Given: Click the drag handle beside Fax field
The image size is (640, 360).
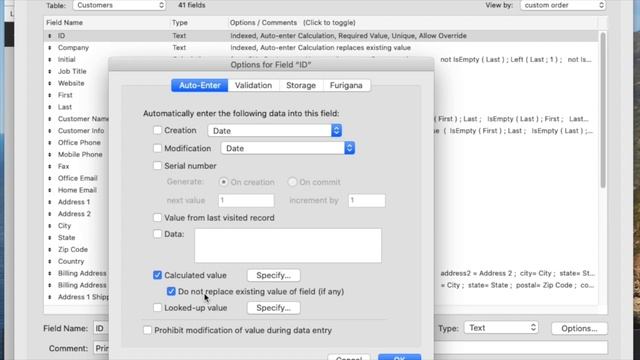Looking at the screenshot, I should 50,167.
